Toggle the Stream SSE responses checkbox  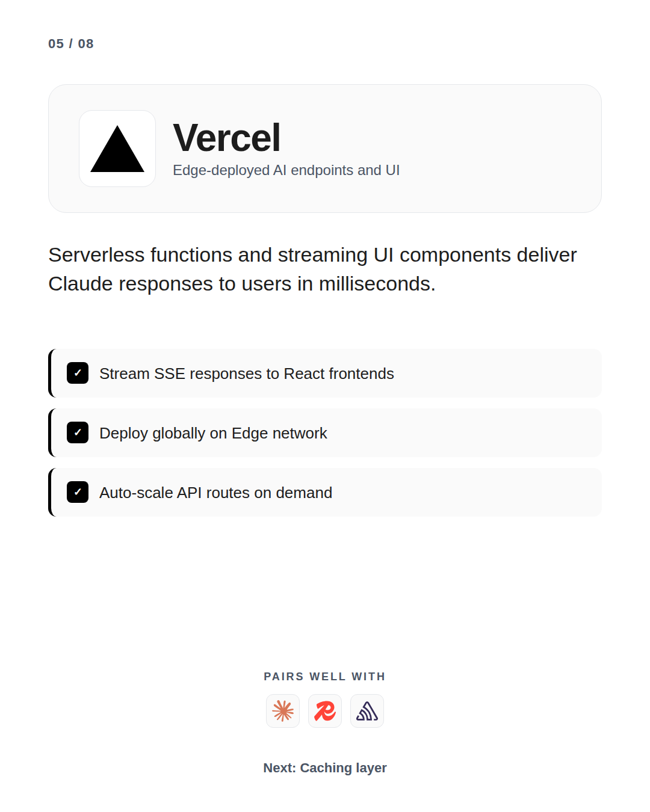pyautogui.click(x=78, y=373)
